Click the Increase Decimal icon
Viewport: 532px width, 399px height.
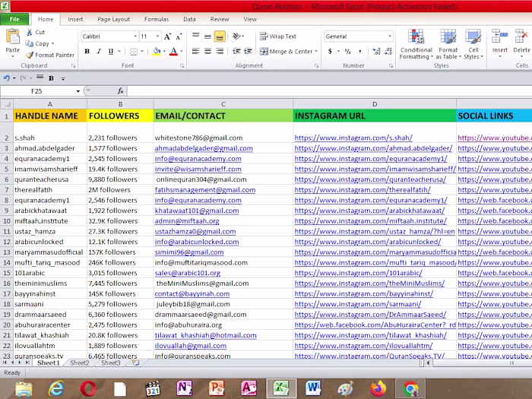pyautogui.click(x=376, y=51)
